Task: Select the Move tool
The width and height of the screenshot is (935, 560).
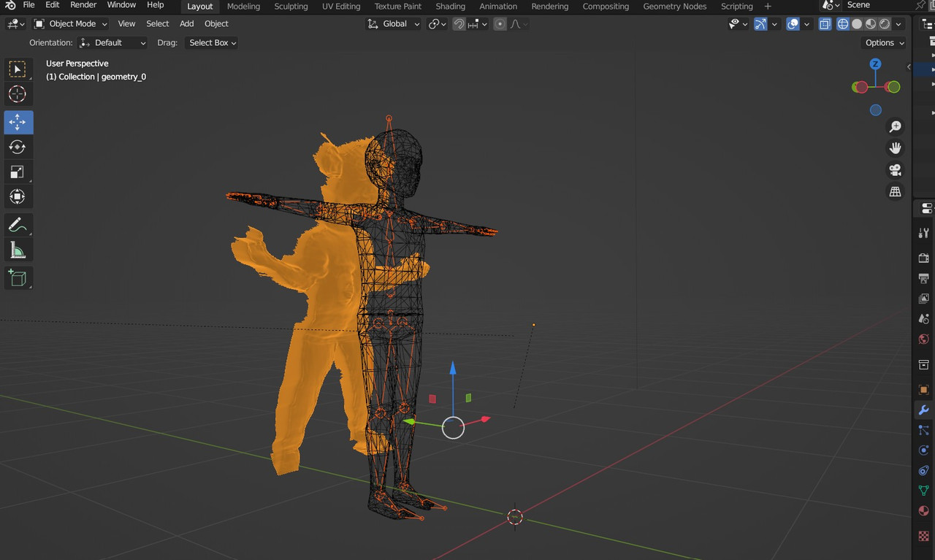Action: 18,122
